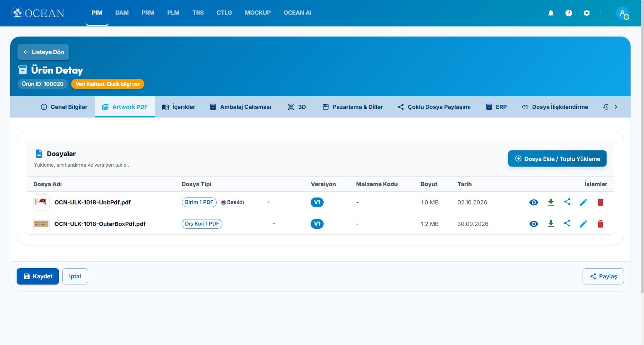The width and height of the screenshot is (644, 345).
Task: Select the Artwork PDF tab
Action: click(125, 107)
